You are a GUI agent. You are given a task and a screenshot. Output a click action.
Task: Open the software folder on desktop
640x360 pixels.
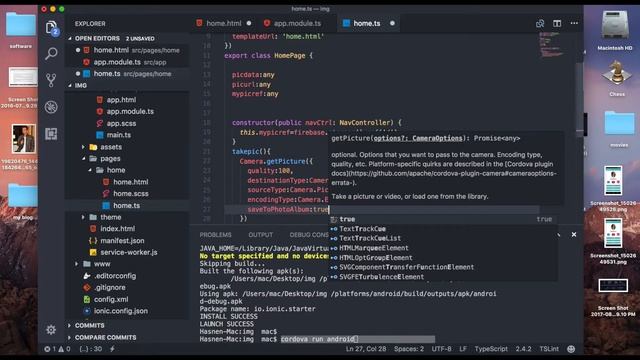pyautogui.click(x=20, y=29)
